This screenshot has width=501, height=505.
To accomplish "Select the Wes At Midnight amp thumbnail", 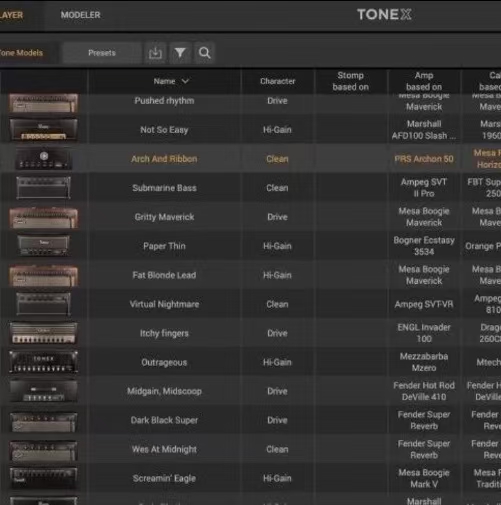I will click(x=44, y=451).
